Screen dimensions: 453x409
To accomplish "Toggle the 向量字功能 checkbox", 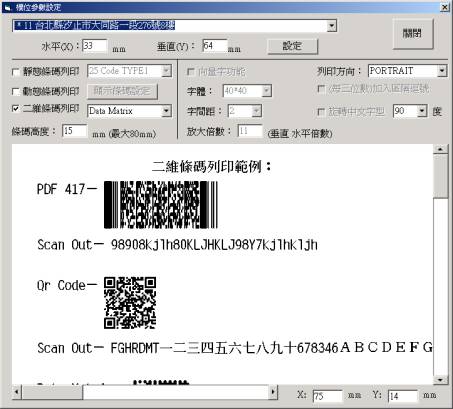I will coord(191,72).
